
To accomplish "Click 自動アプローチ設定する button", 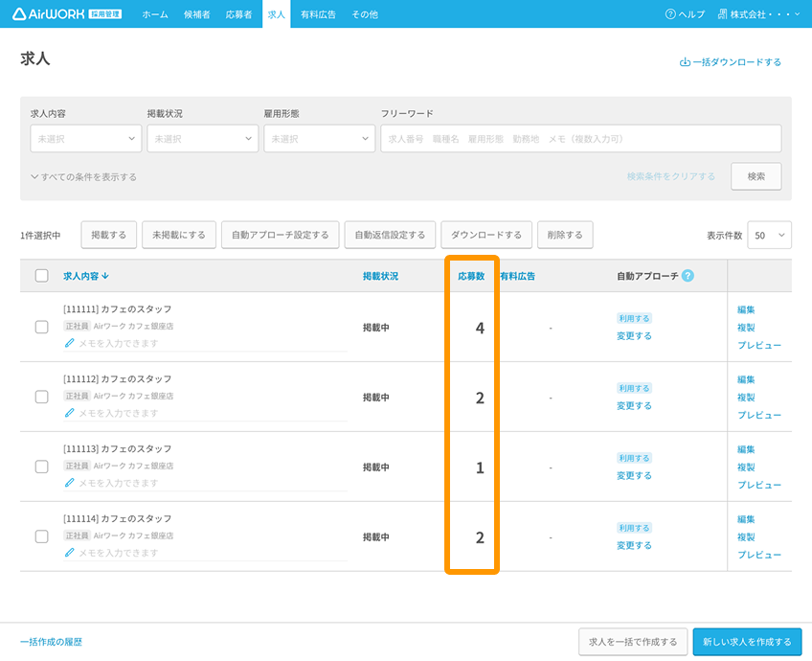I will 281,236.
